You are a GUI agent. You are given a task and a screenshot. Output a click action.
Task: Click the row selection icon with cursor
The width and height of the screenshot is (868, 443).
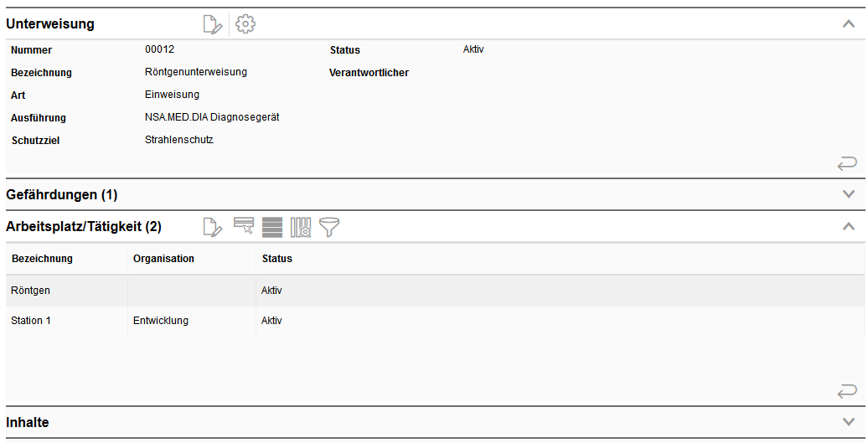(244, 227)
